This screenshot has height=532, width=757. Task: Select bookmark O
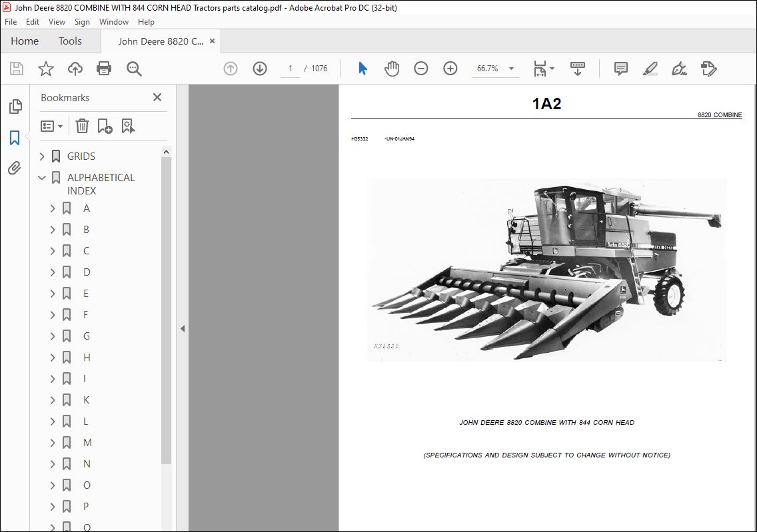(x=87, y=485)
